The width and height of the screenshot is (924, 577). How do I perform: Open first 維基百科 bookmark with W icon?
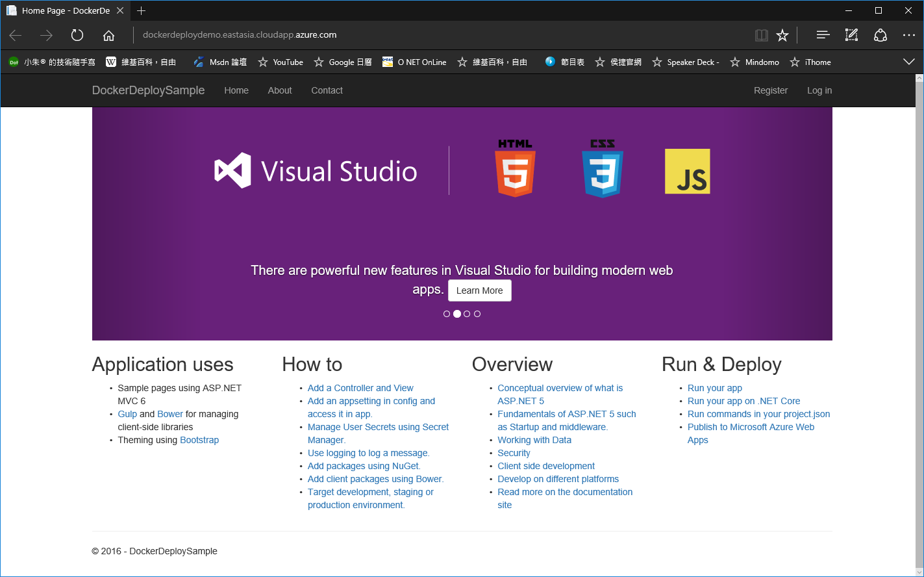[141, 62]
